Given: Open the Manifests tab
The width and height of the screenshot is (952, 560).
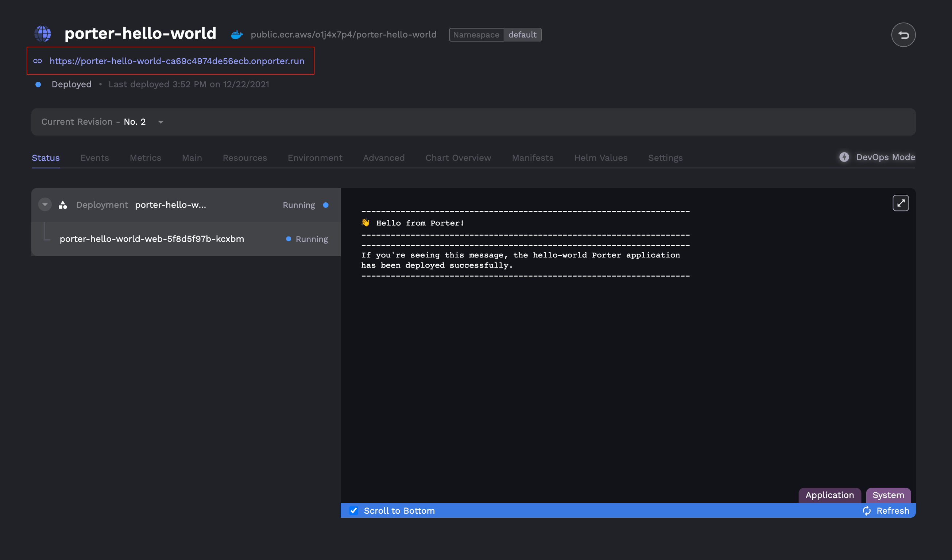Looking at the screenshot, I should (533, 158).
